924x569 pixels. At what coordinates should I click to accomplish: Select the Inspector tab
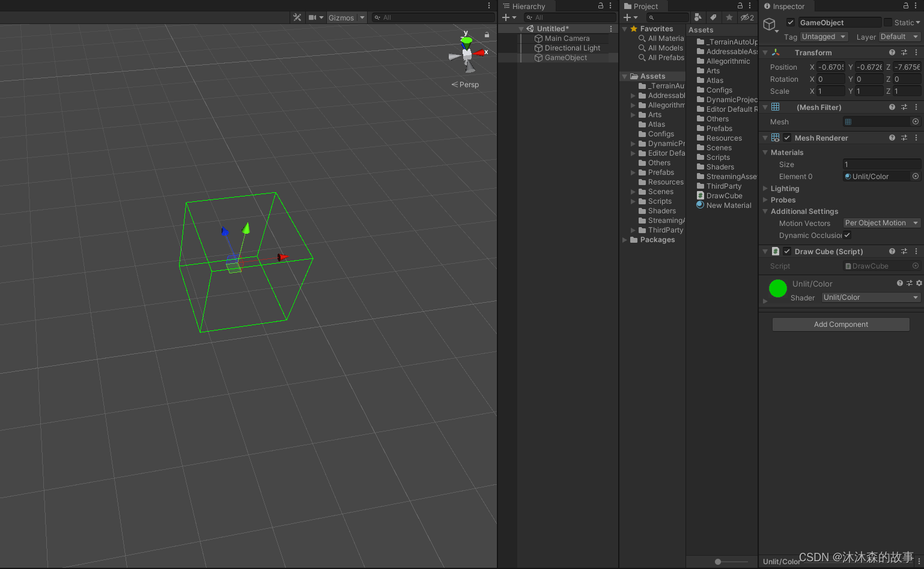point(784,6)
